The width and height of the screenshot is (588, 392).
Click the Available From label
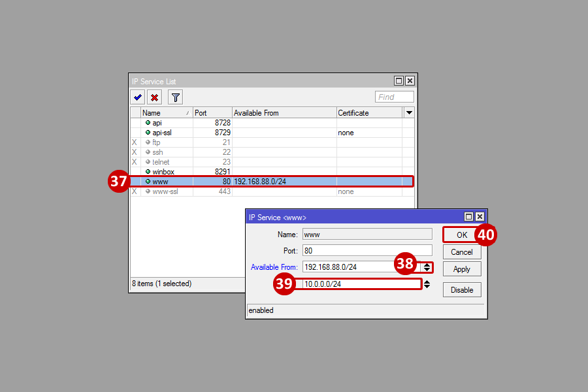pyautogui.click(x=274, y=267)
